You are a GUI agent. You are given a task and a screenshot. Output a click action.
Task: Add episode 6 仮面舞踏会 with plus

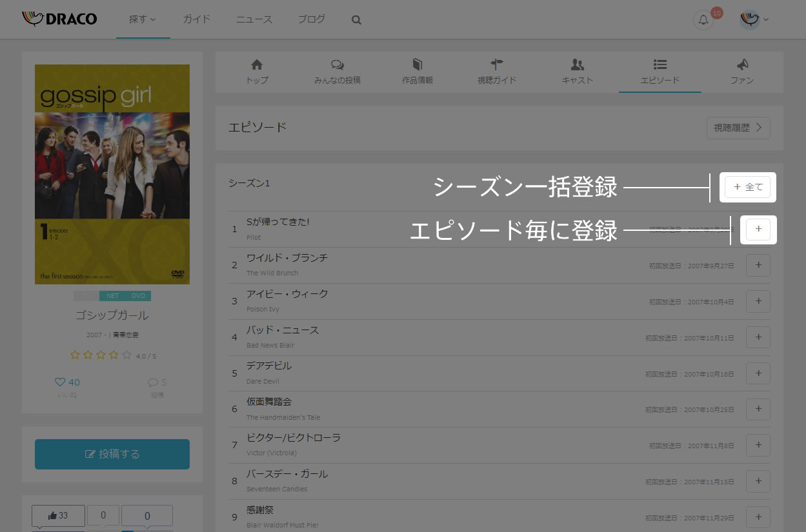click(x=758, y=409)
